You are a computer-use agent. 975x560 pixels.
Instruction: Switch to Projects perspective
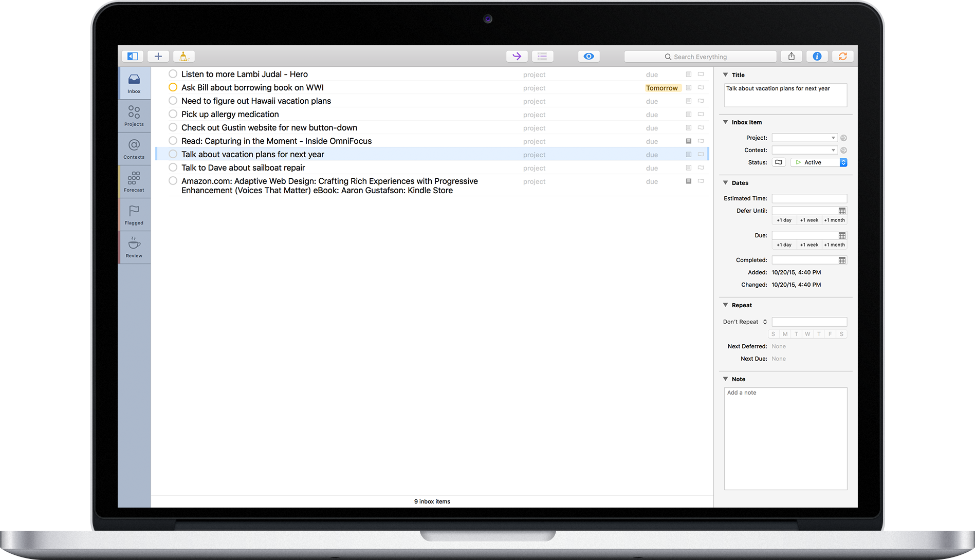[134, 116]
